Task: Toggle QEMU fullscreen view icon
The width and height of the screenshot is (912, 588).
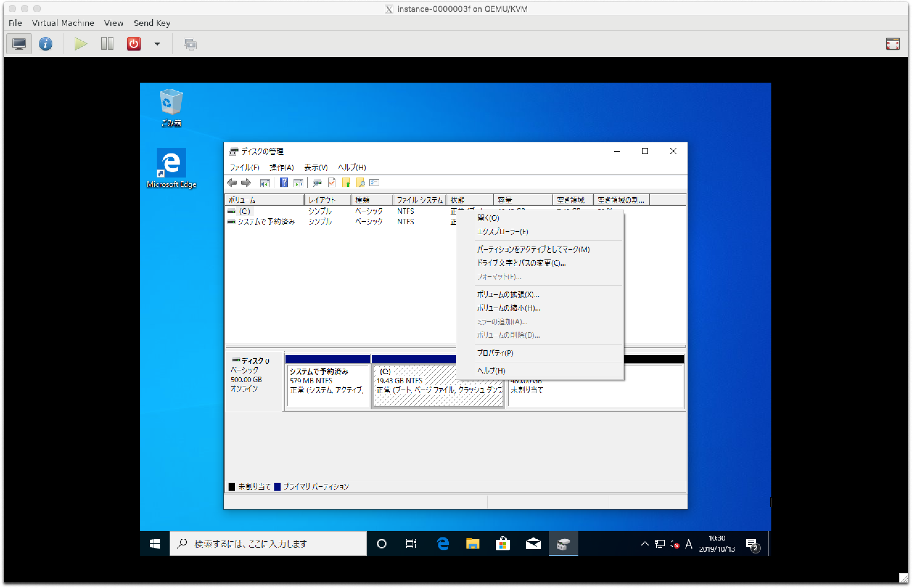Action: tap(893, 44)
